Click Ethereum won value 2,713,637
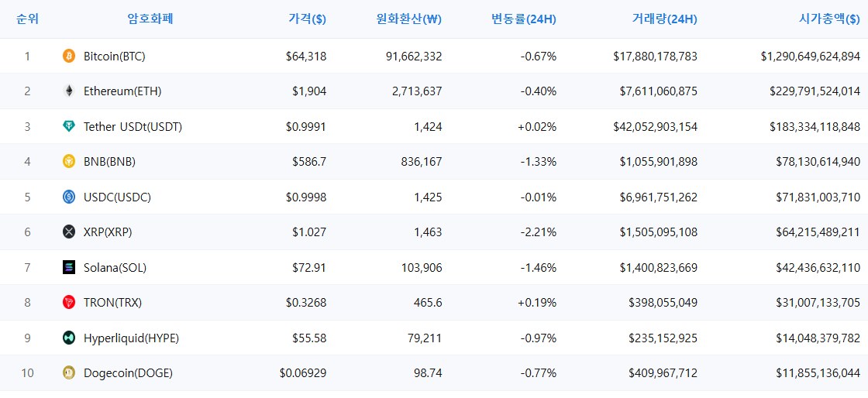 pyautogui.click(x=416, y=91)
